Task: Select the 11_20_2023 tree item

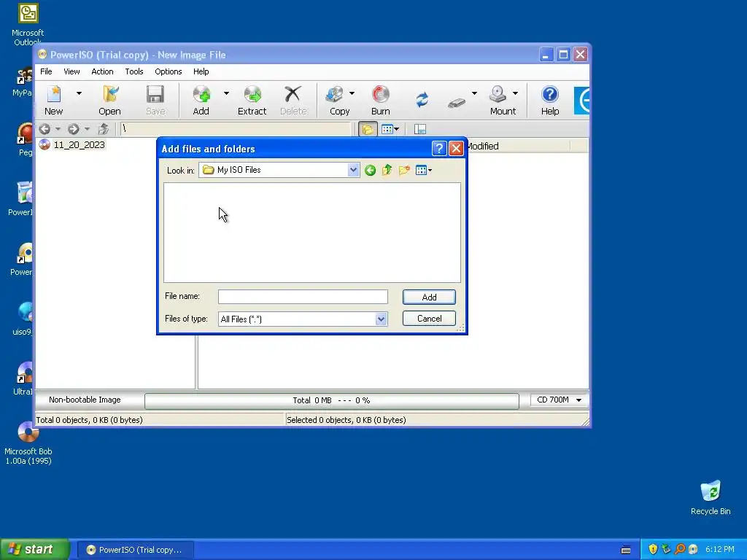Action: (79, 145)
